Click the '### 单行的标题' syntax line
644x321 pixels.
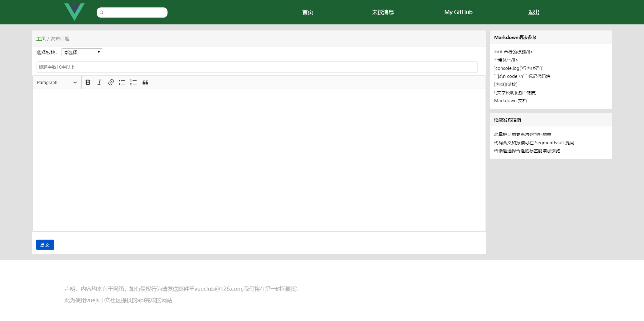tap(513, 52)
